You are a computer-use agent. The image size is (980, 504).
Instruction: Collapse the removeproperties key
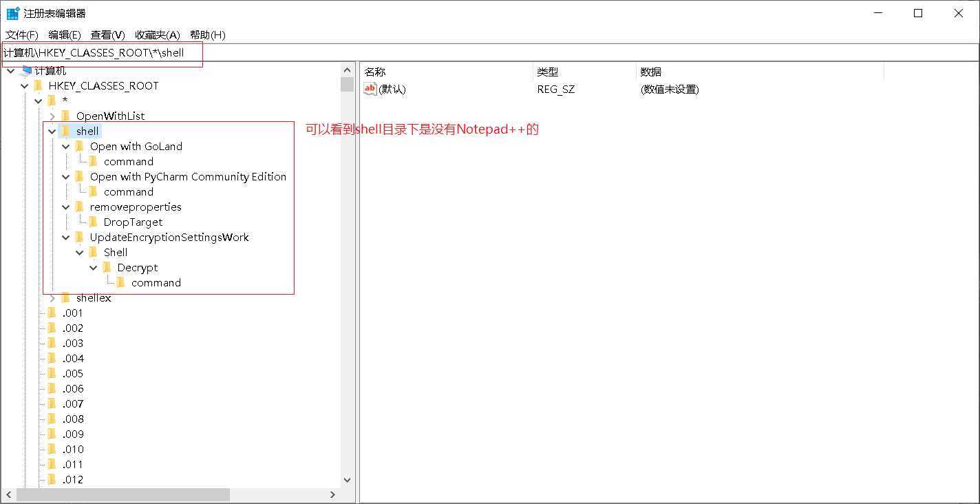[x=66, y=207]
